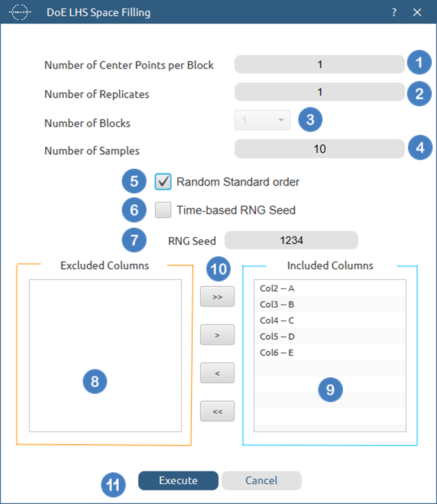The width and height of the screenshot is (437, 504).
Task: Click the move all right (>>) button
Action: pyautogui.click(x=217, y=297)
